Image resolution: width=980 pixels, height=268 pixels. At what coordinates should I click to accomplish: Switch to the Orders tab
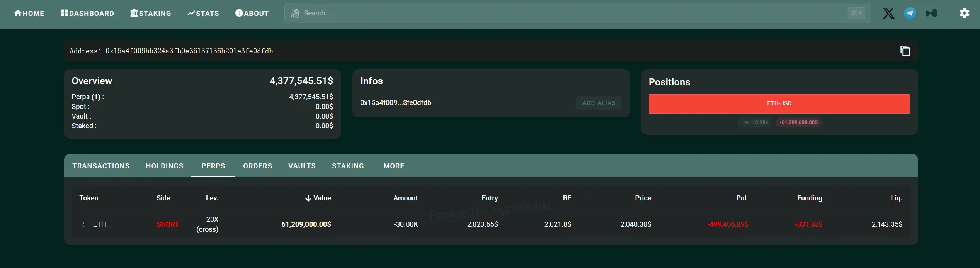(257, 166)
